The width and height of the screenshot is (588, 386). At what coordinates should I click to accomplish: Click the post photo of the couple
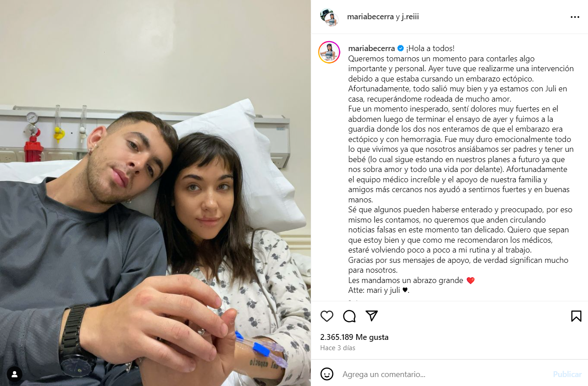(155, 193)
